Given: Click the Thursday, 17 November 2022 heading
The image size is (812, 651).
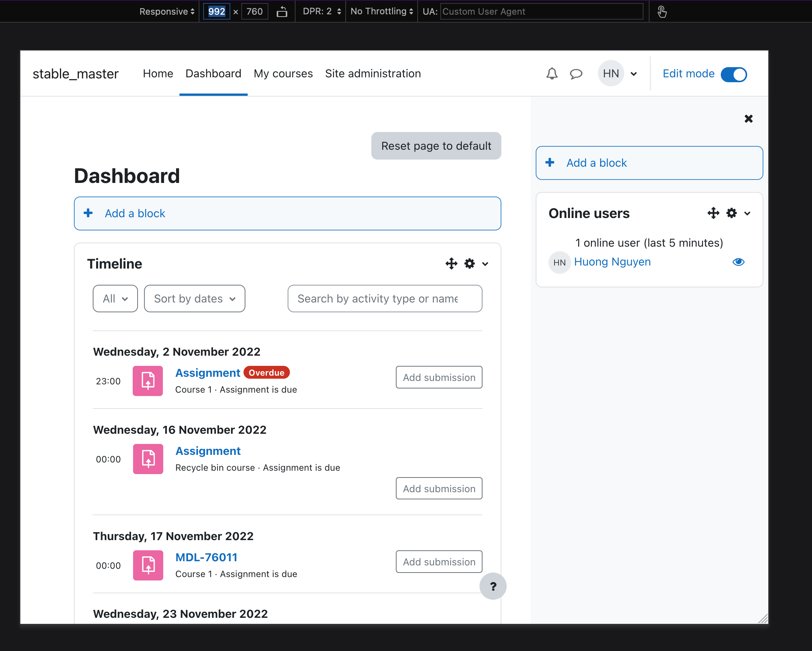Looking at the screenshot, I should point(173,536).
